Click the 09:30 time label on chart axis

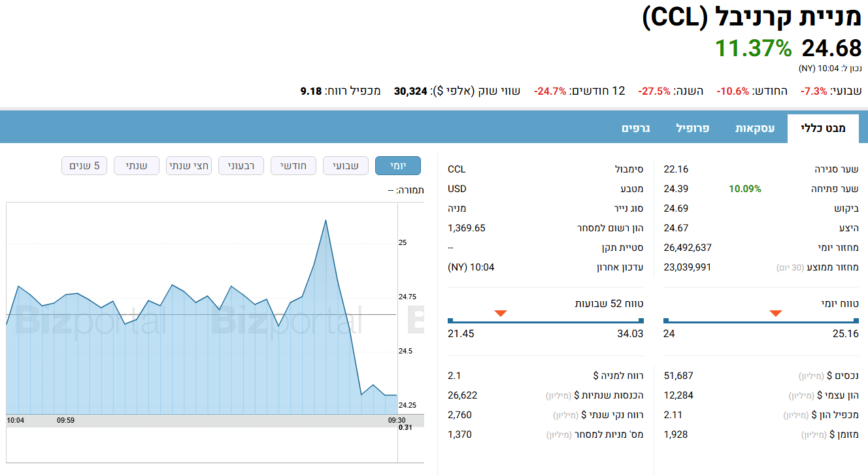(397, 420)
